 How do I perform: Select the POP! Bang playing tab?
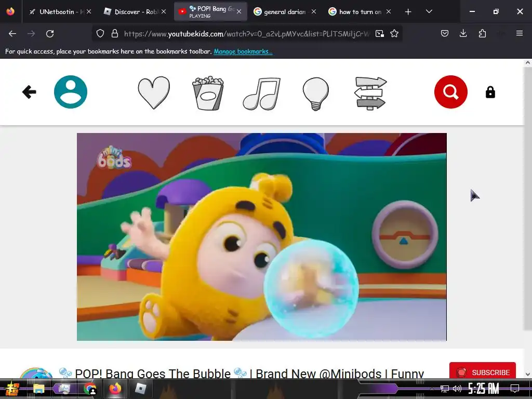pyautogui.click(x=210, y=12)
